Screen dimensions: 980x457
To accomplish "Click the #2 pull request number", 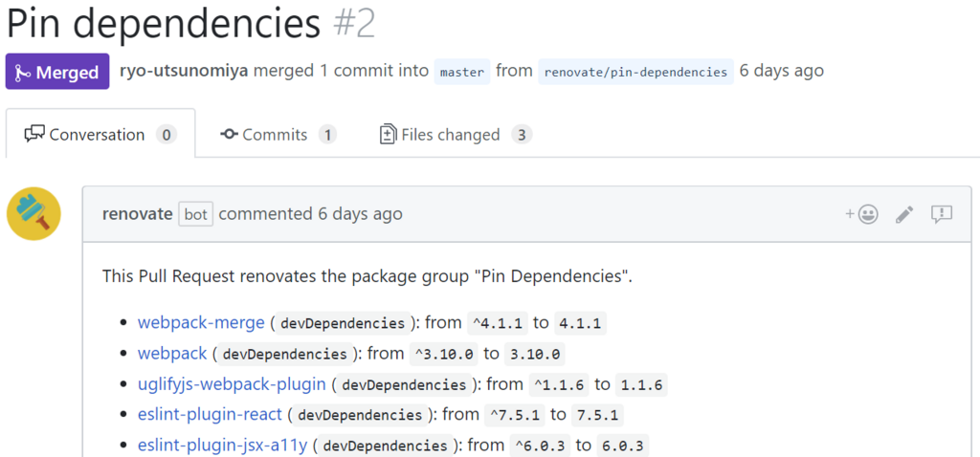I will tap(354, 24).
